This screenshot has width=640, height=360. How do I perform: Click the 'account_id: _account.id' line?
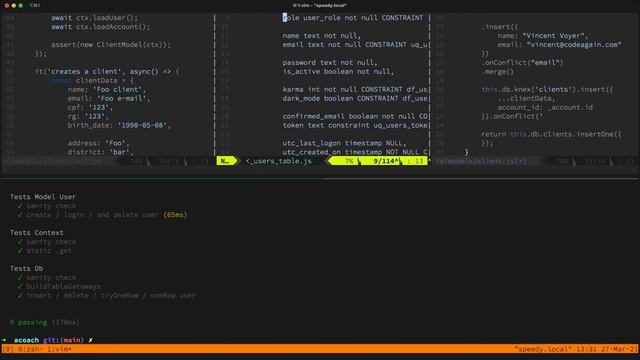point(545,107)
